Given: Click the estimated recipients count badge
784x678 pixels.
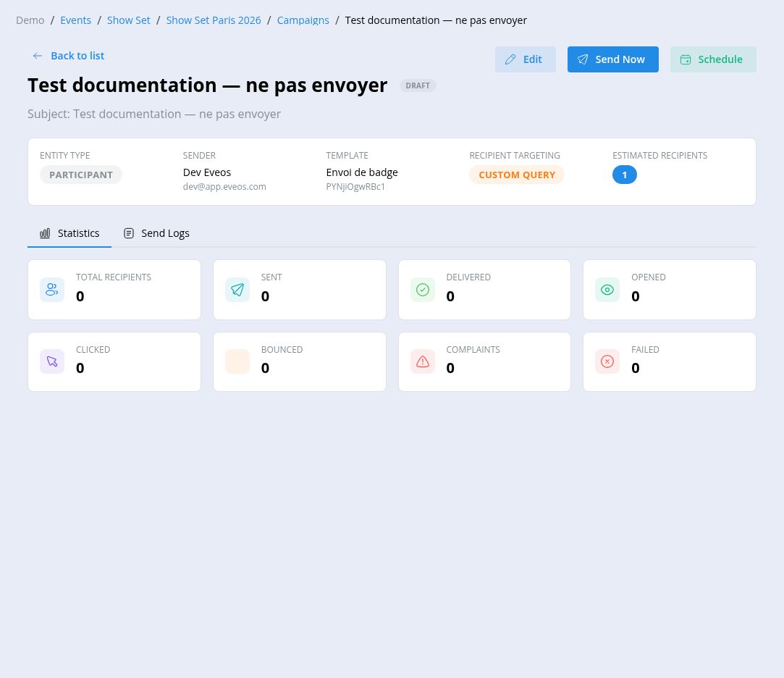Looking at the screenshot, I should (625, 175).
